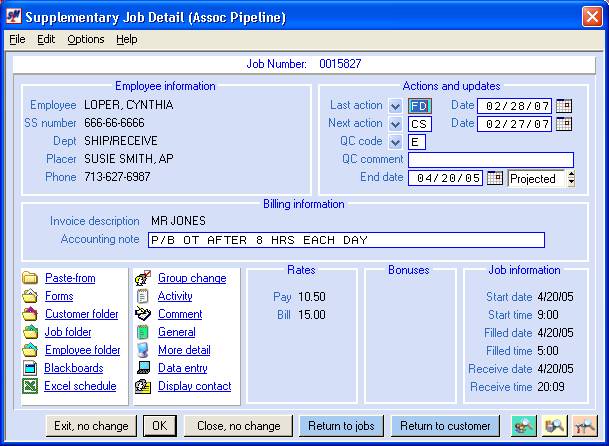Open the Help menu
The image size is (609, 446).
127,39
